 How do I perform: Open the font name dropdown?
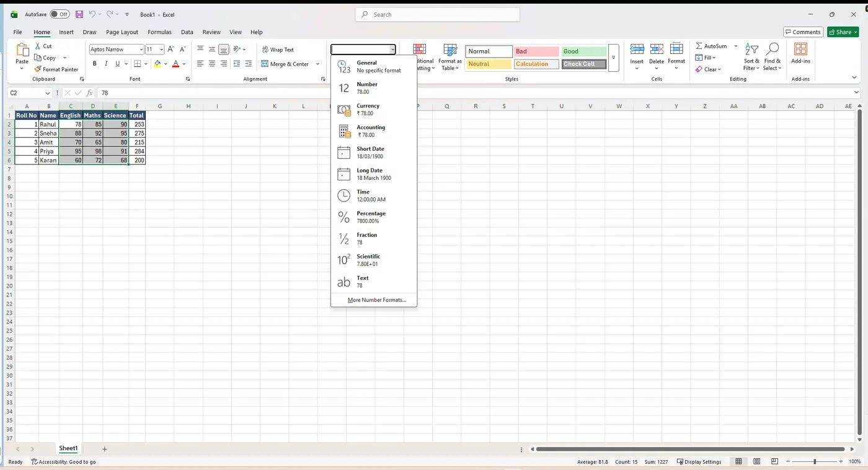click(x=141, y=50)
